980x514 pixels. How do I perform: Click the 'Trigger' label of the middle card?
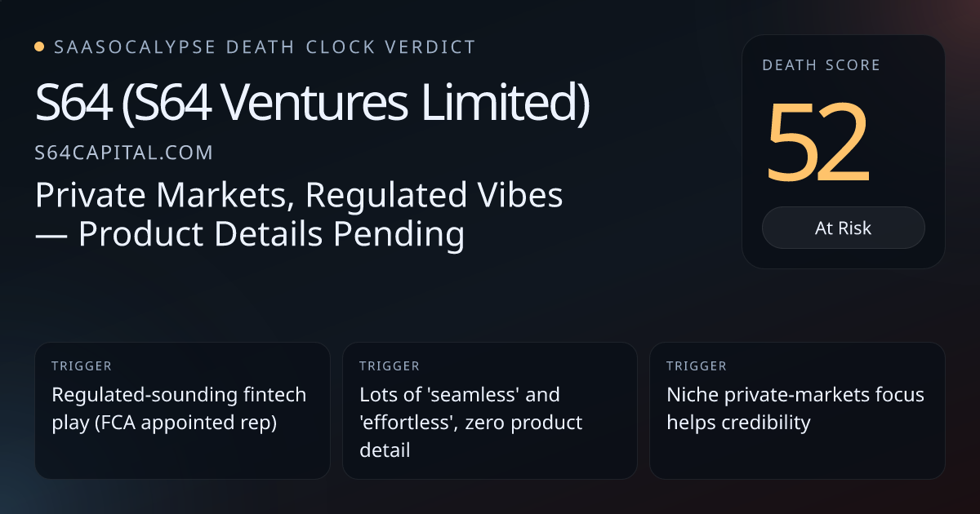389,366
